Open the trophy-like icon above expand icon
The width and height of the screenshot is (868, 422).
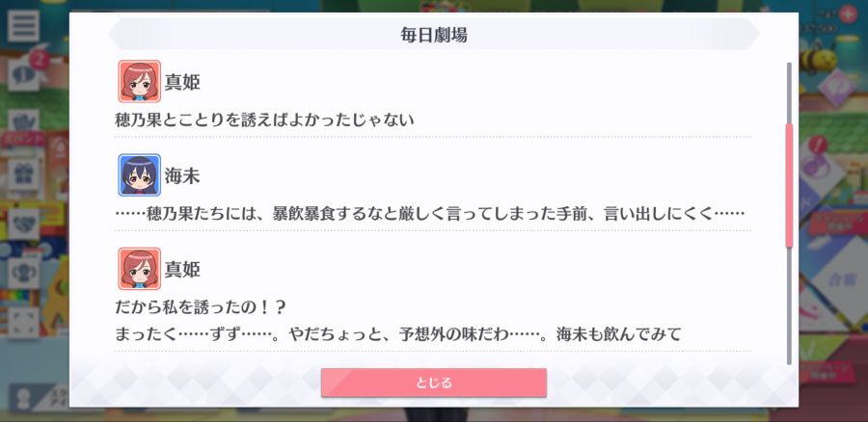tap(23, 274)
